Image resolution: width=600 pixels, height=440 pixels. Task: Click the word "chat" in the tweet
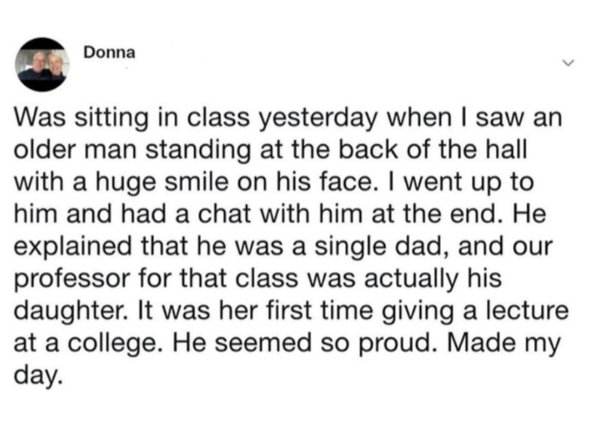(x=223, y=214)
